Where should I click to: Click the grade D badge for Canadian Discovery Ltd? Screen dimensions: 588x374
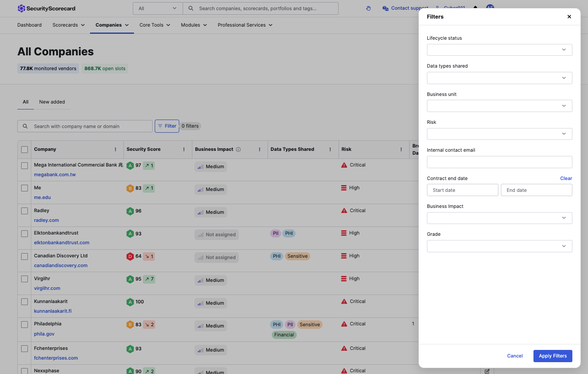[x=130, y=257]
